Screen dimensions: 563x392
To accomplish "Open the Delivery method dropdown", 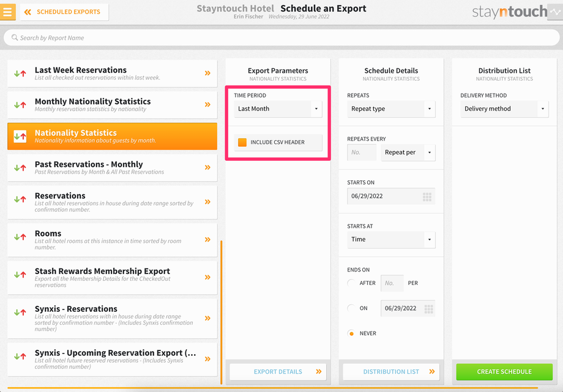I will [504, 109].
